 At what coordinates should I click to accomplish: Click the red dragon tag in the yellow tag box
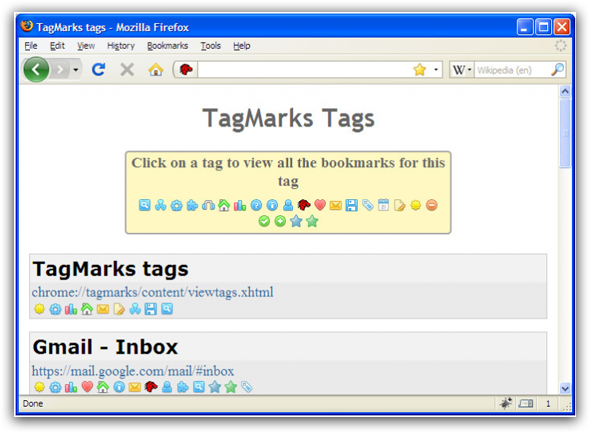coord(304,205)
